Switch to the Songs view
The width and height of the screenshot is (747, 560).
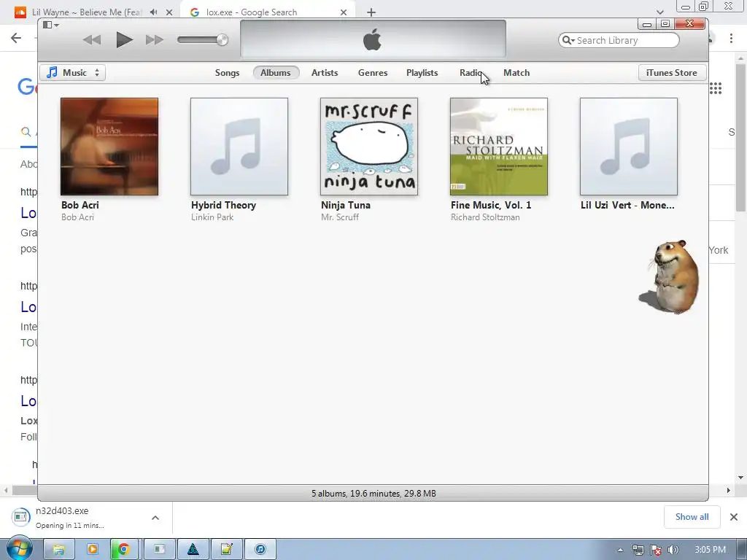coord(227,72)
